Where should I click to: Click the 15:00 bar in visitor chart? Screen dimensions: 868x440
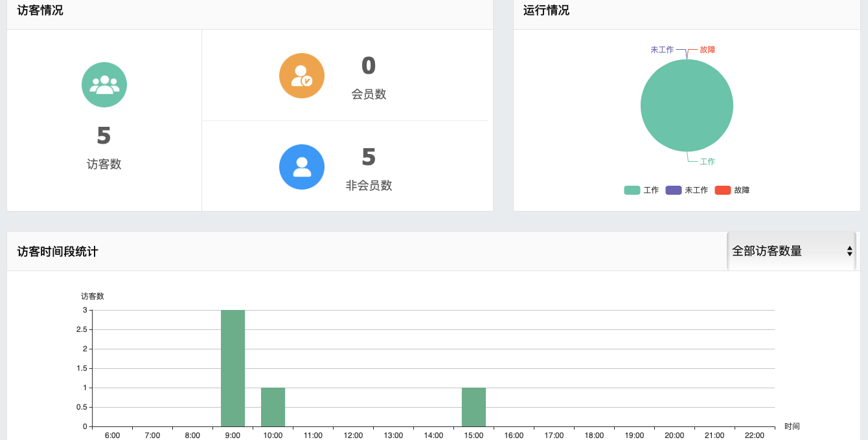pos(474,407)
